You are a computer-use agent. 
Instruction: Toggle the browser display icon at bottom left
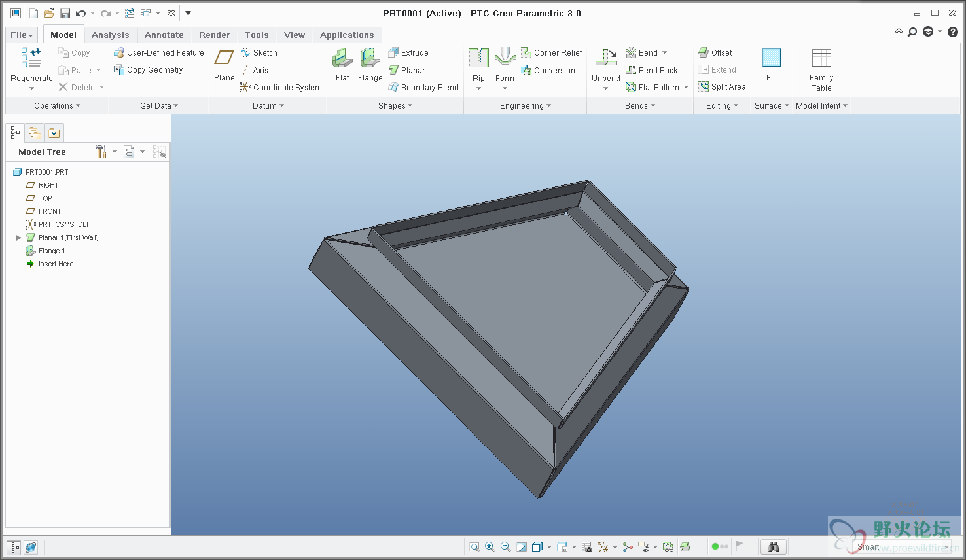pos(31,547)
